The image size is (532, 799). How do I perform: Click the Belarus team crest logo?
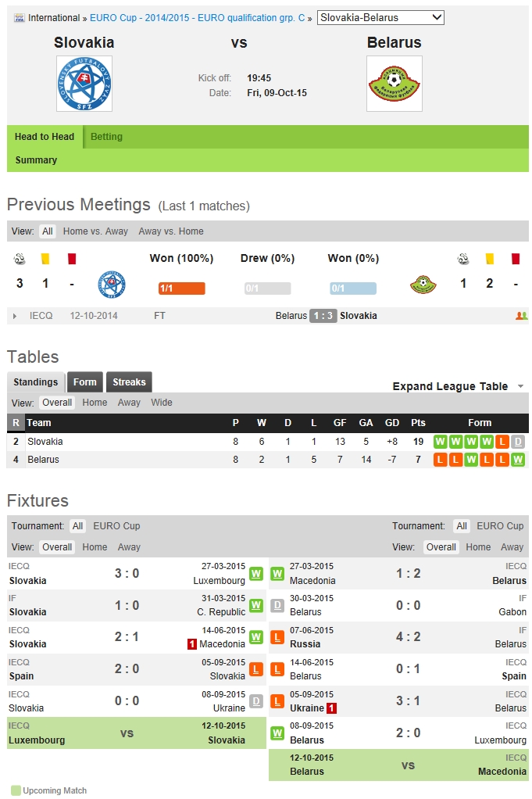click(395, 83)
